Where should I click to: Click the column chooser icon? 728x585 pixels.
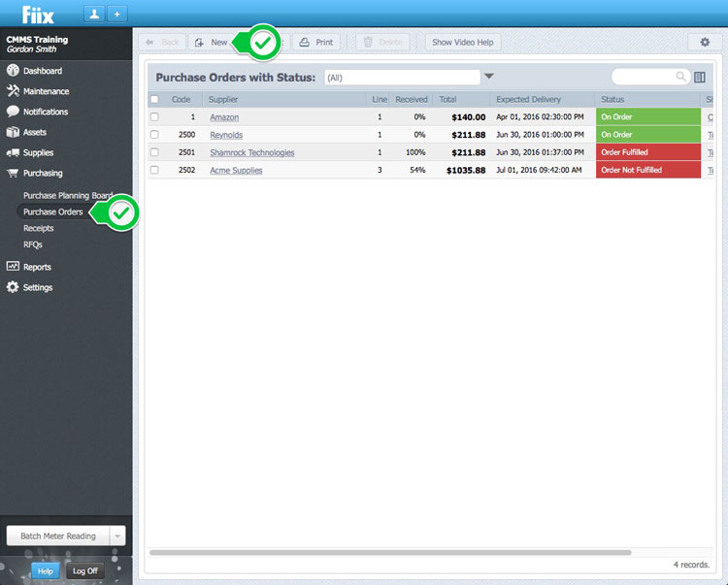(700, 77)
